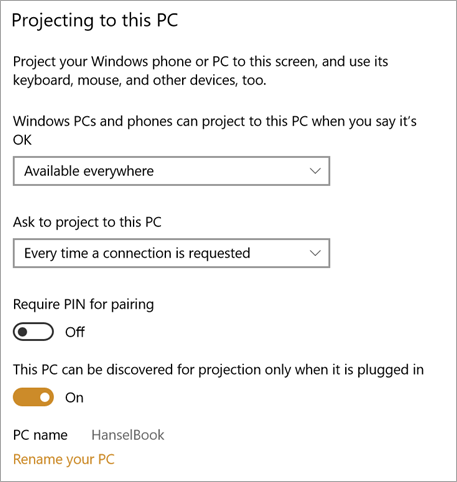Click the "Off" label beside PIN toggle
The width and height of the screenshot is (457, 482).
(x=75, y=332)
